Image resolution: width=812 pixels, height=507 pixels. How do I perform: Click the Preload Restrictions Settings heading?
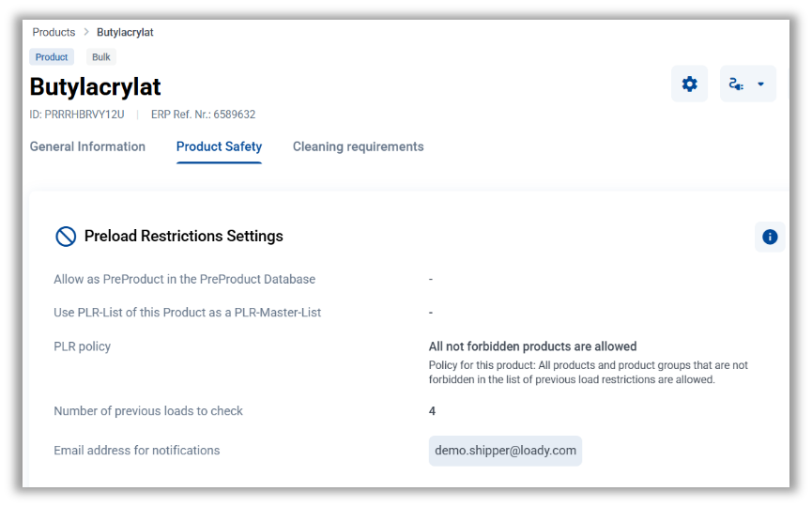coord(183,237)
